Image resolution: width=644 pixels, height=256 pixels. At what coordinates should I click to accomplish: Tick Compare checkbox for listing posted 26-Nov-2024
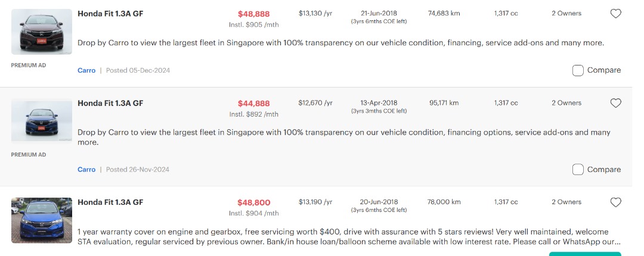tap(578, 170)
